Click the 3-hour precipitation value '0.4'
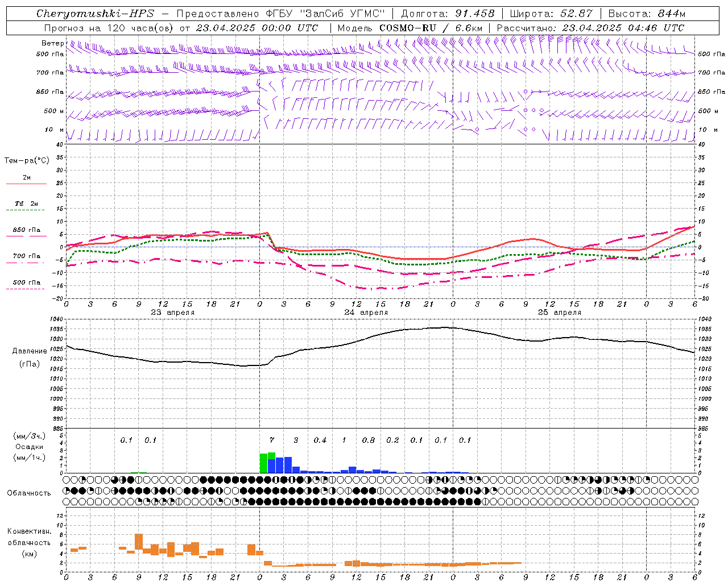Viewport: 728px width, 582px height. pyautogui.click(x=320, y=440)
